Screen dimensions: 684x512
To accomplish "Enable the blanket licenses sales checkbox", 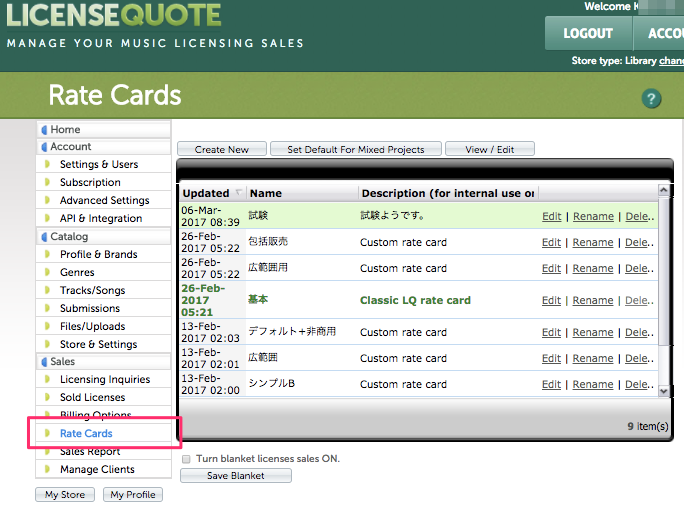I will coord(187,459).
